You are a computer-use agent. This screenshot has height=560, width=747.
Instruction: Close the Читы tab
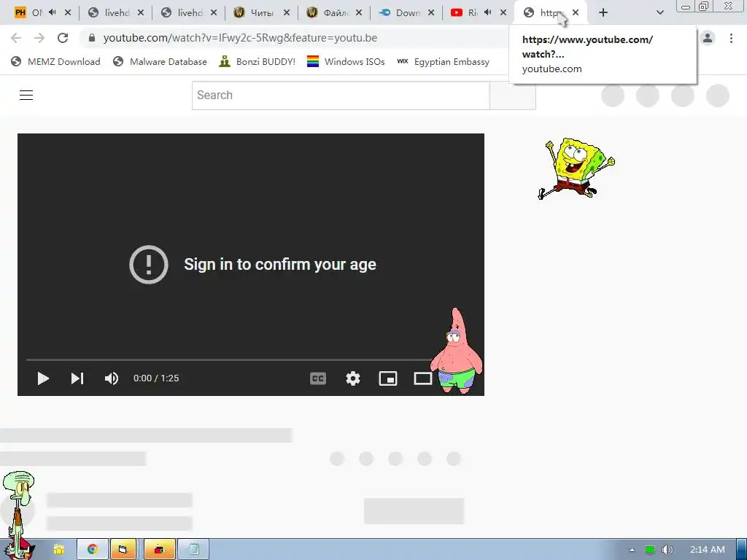[x=286, y=12]
